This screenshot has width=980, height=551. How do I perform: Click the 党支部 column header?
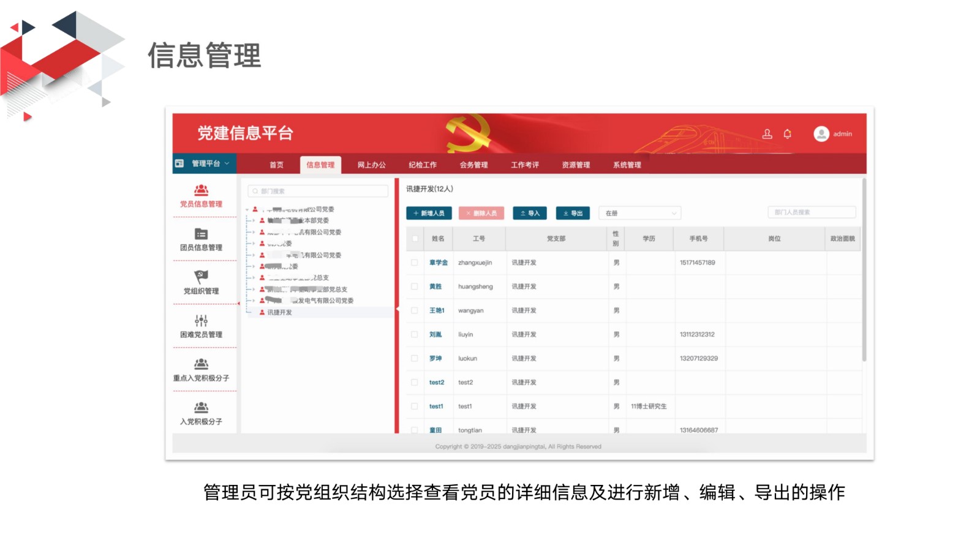click(x=556, y=239)
